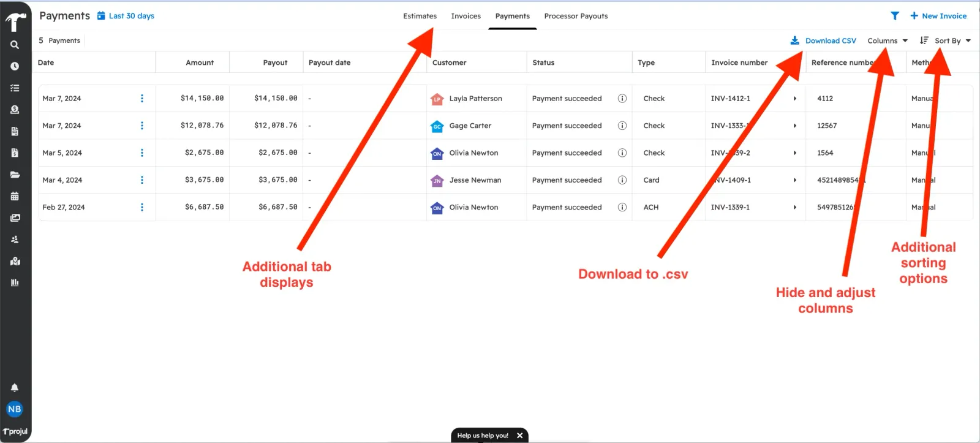Click the Card type cell
The image size is (980, 443).
tap(652, 180)
